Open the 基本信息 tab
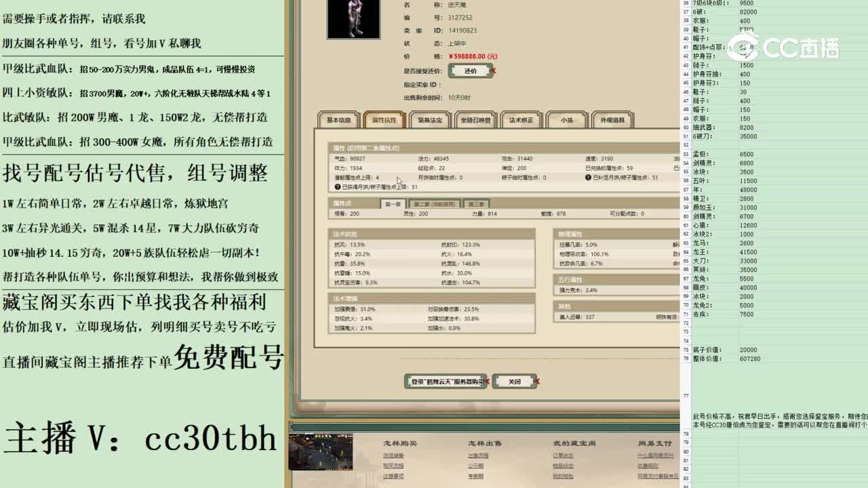The width and height of the screenshot is (868, 488). (339, 120)
